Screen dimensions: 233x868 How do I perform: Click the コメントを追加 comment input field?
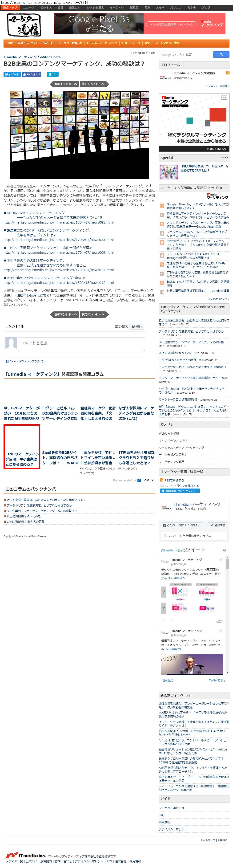tap(82, 344)
